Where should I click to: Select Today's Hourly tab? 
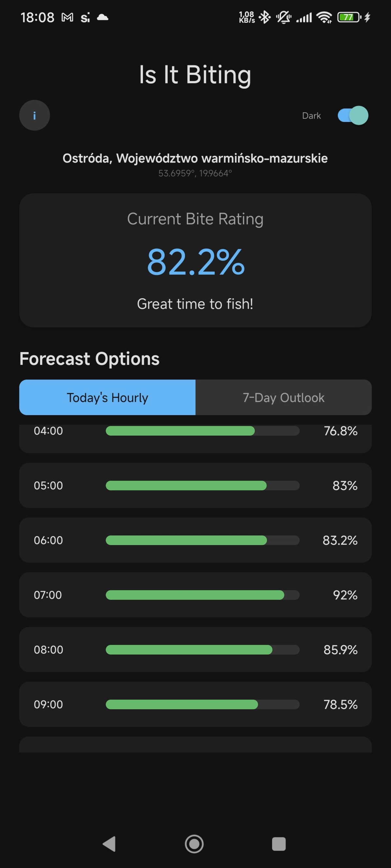(107, 398)
